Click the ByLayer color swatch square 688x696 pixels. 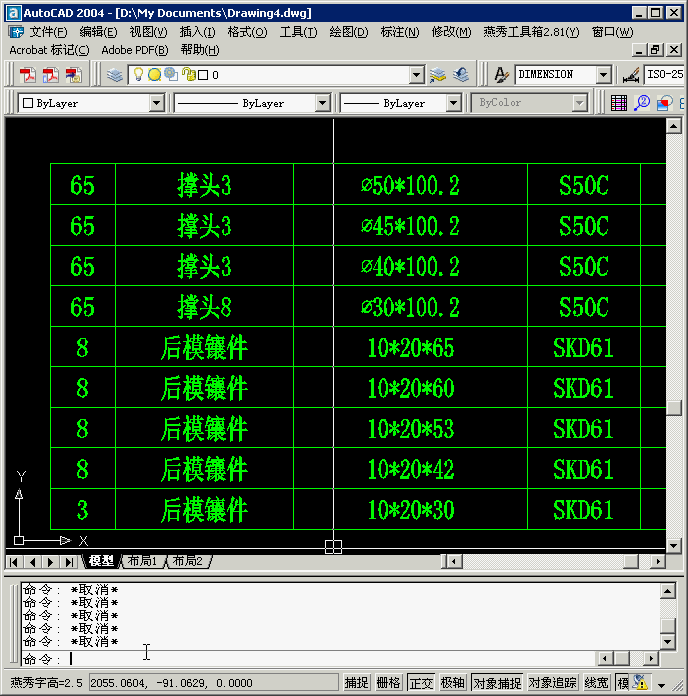pos(28,103)
